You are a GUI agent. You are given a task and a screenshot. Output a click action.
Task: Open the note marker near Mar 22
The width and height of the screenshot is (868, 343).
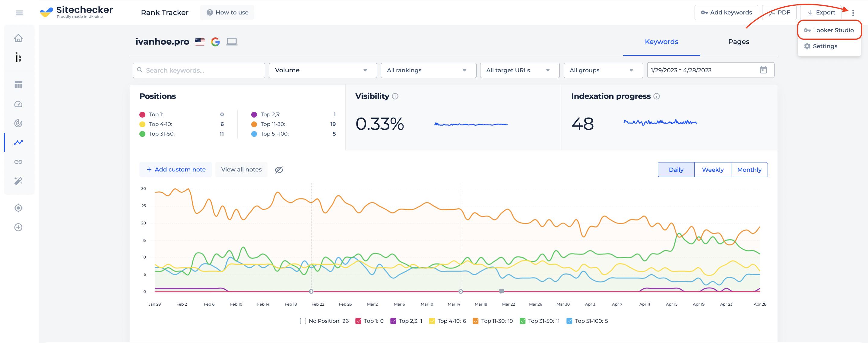click(x=502, y=291)
